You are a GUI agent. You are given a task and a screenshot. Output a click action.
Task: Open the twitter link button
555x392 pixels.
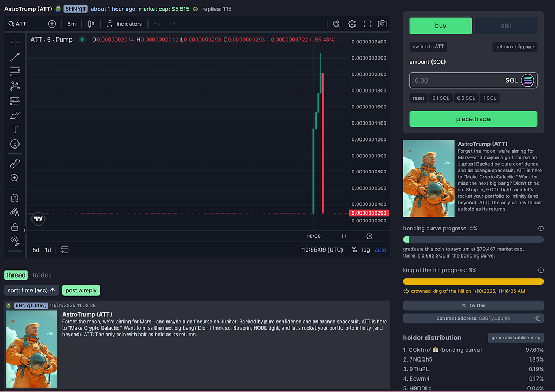pos(473,305)
